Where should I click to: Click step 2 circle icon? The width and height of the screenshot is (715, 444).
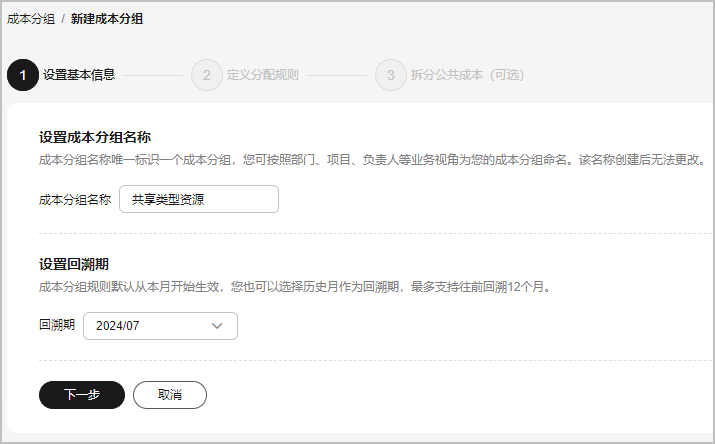207,75
